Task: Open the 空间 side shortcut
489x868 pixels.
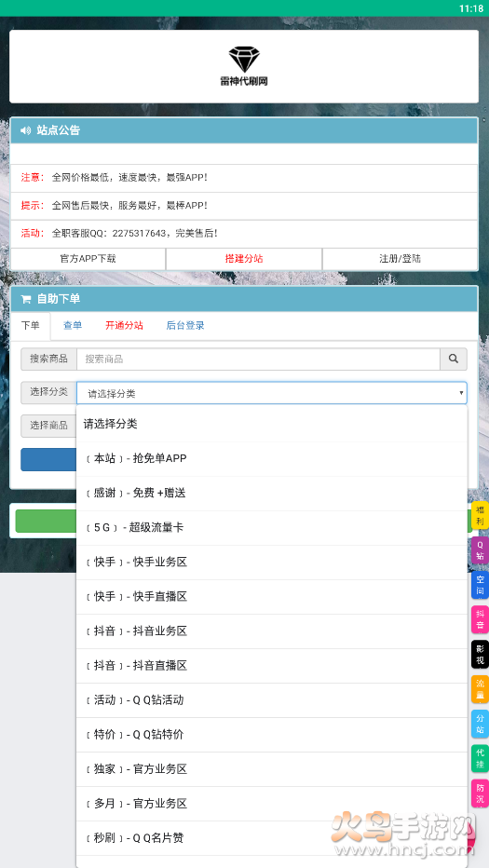Action: click(480, 585)
